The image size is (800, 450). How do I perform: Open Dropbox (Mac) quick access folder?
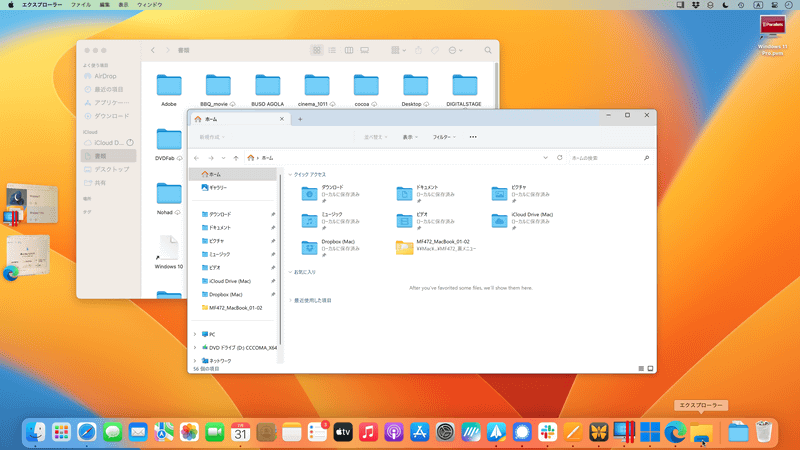click(331, 248)
